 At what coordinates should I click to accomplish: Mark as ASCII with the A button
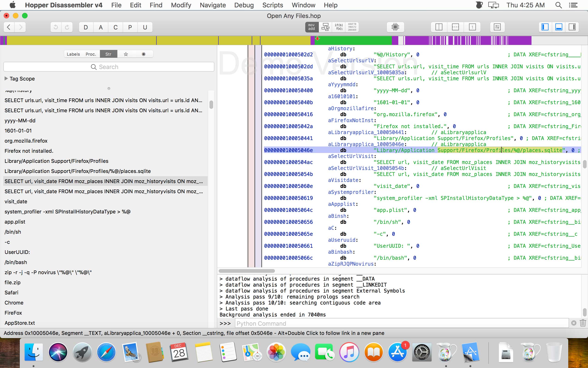tap(101, 27)
